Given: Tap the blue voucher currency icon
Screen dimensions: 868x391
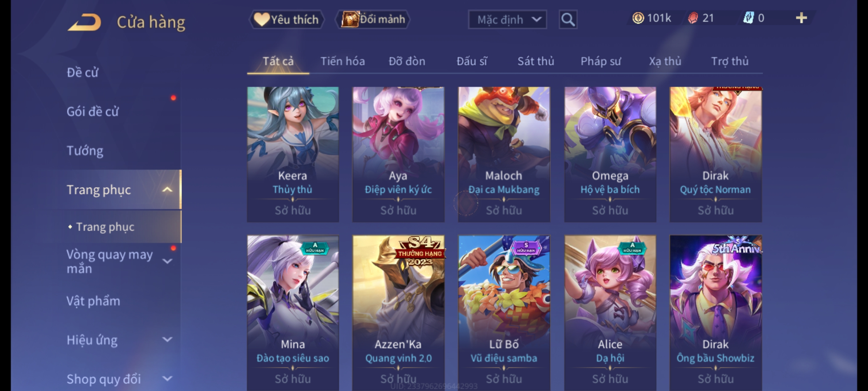Looking at the screenshot, I should (748, 18).
